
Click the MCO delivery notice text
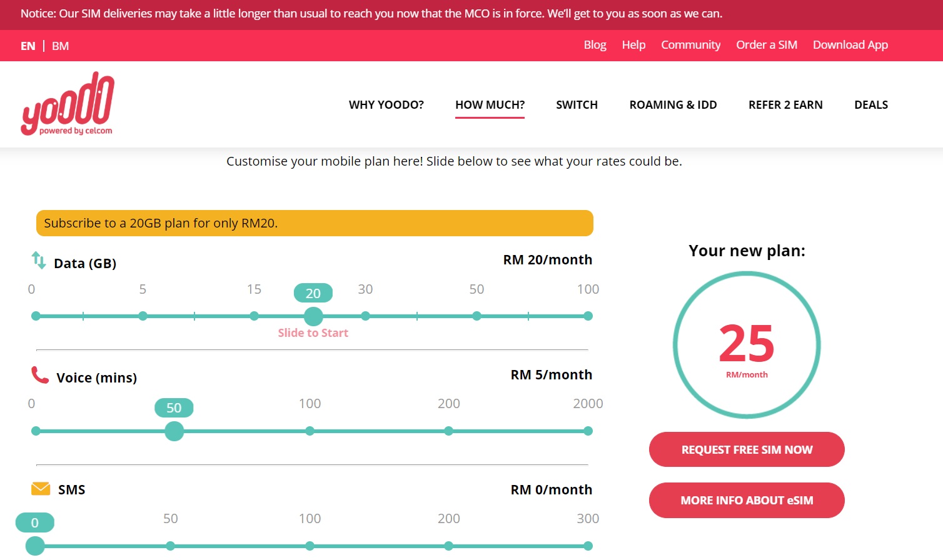[x=371, y=14]
